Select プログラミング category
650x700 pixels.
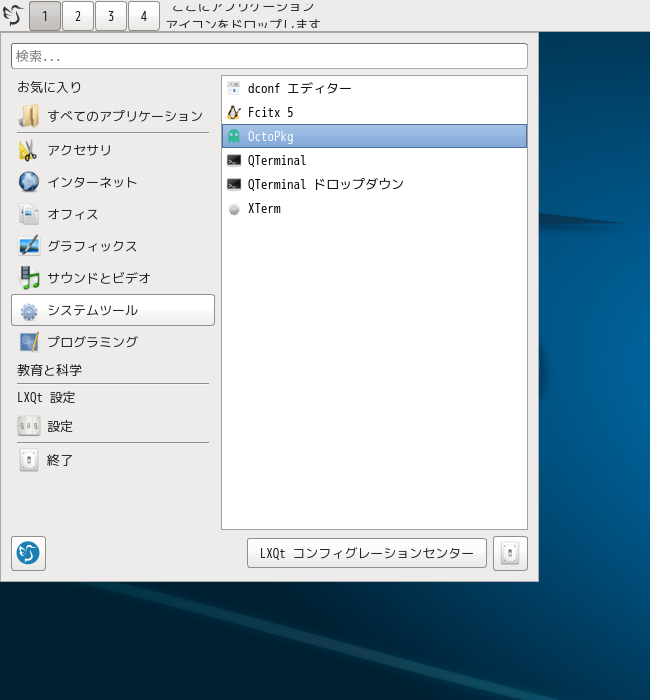tap(113, 342)
